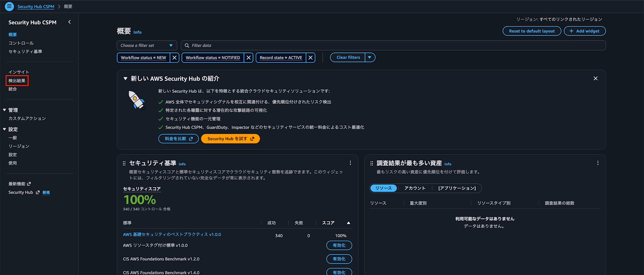Collapse the 新しい AWS Security Hub の紹介 section
Screen dimensions: 644x275
click(126, 78)
